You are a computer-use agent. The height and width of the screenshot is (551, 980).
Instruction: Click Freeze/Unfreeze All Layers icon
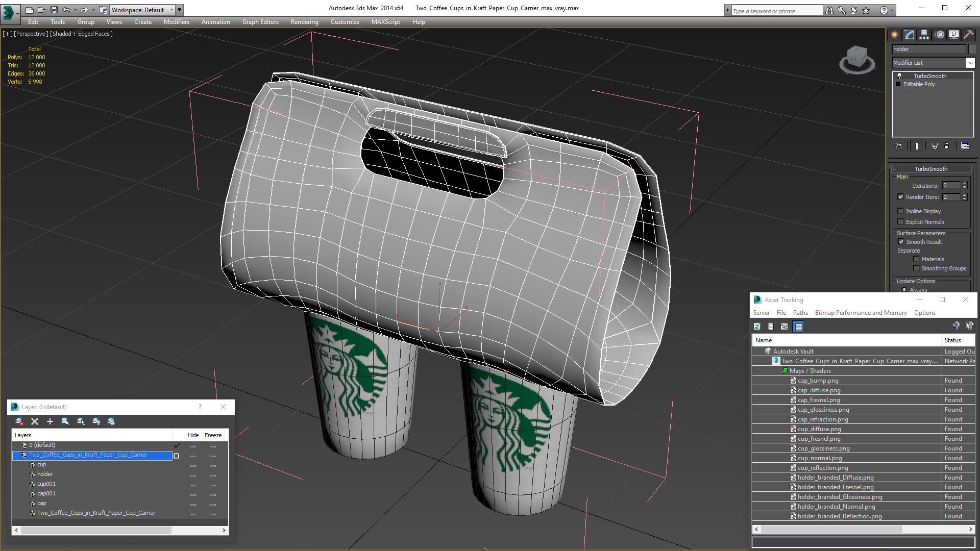[x=111, y=421]
